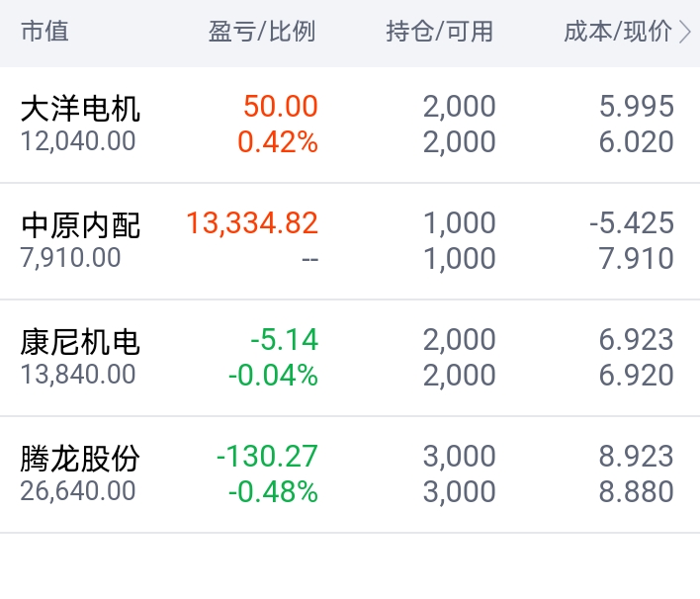Click the 26,640.00 market value

(78, 491)
